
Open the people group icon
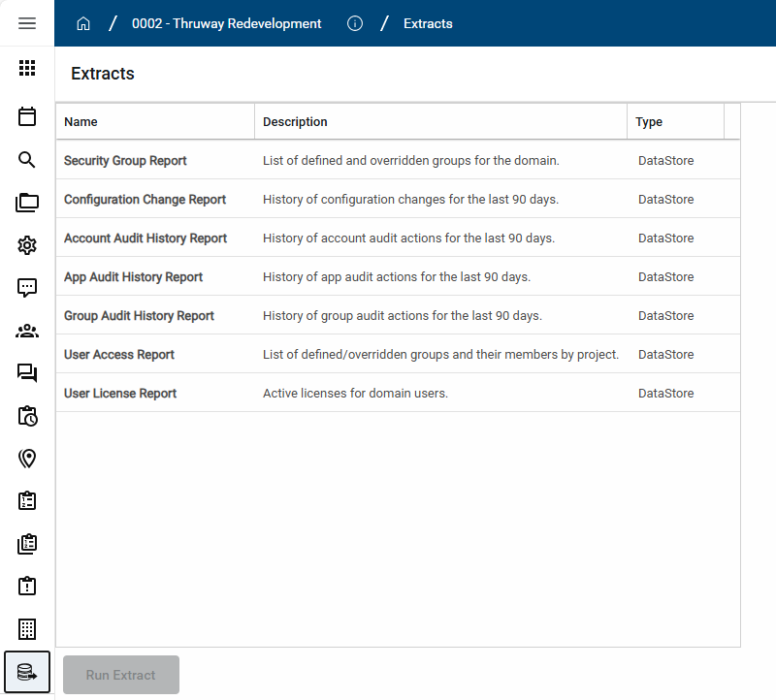coord(27,331)
